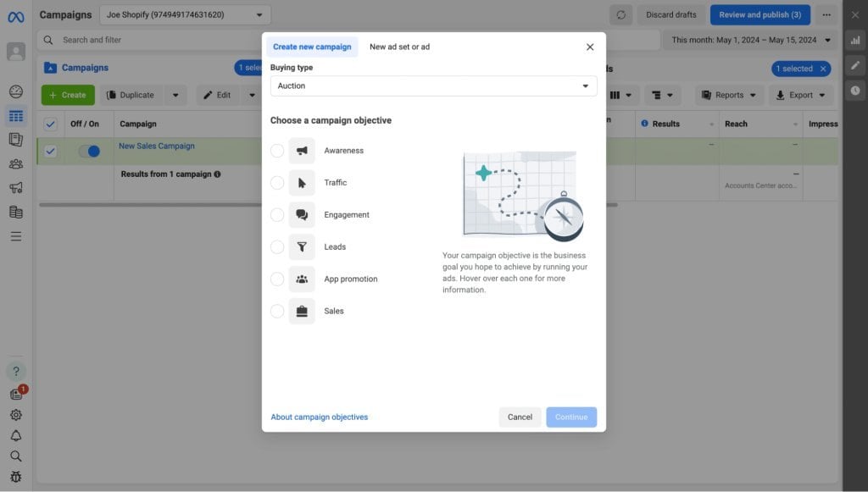Screen dimensions: 868x492
Task: Click the Cancel button in dialog
Action: click(x=520, y=417)
